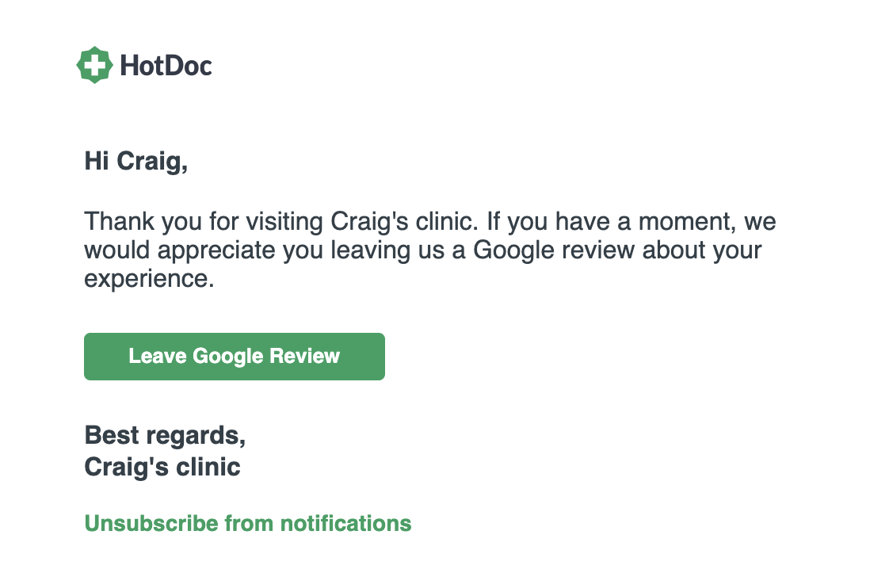Click the word 'Leave' on the green button

[x=158, y=356]
